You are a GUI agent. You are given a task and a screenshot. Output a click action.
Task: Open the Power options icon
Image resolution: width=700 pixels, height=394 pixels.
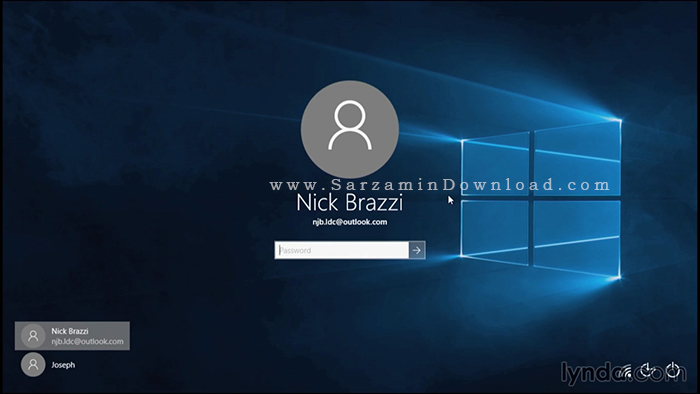tap(673, 370)
